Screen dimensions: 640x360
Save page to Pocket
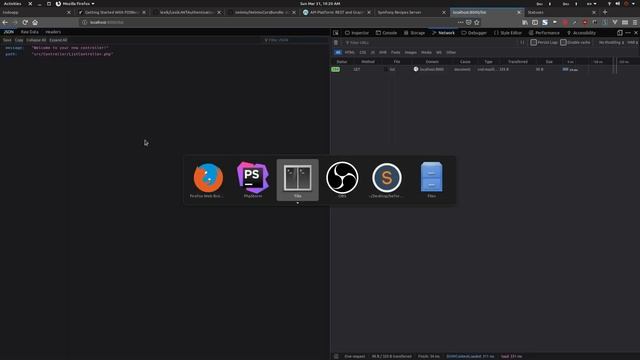[469, 22]
